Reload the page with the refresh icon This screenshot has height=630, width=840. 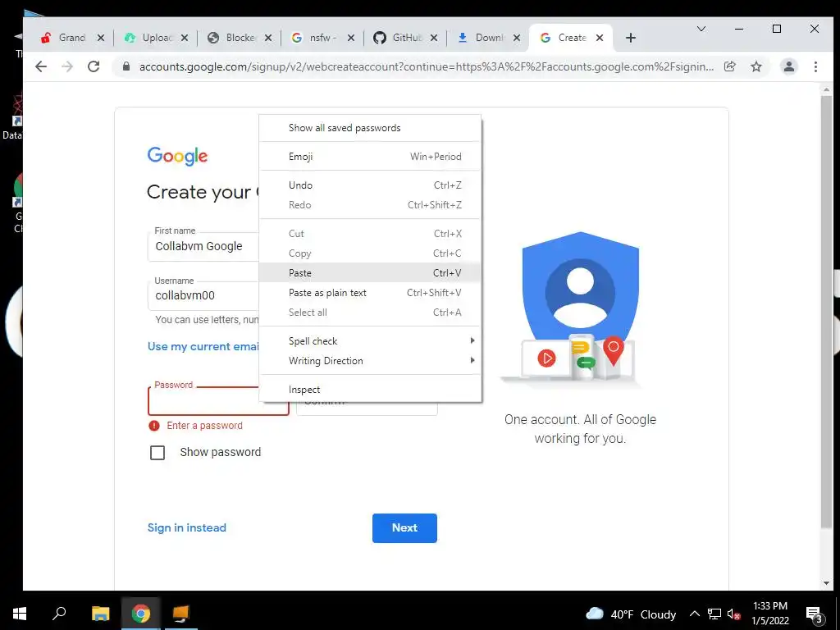pos(94,66)
